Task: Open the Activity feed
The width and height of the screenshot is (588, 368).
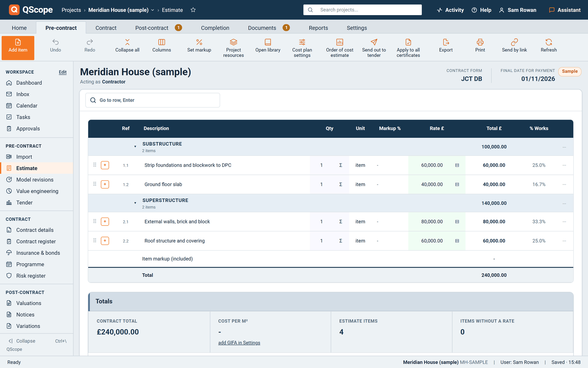Action: tap(450, 10)
